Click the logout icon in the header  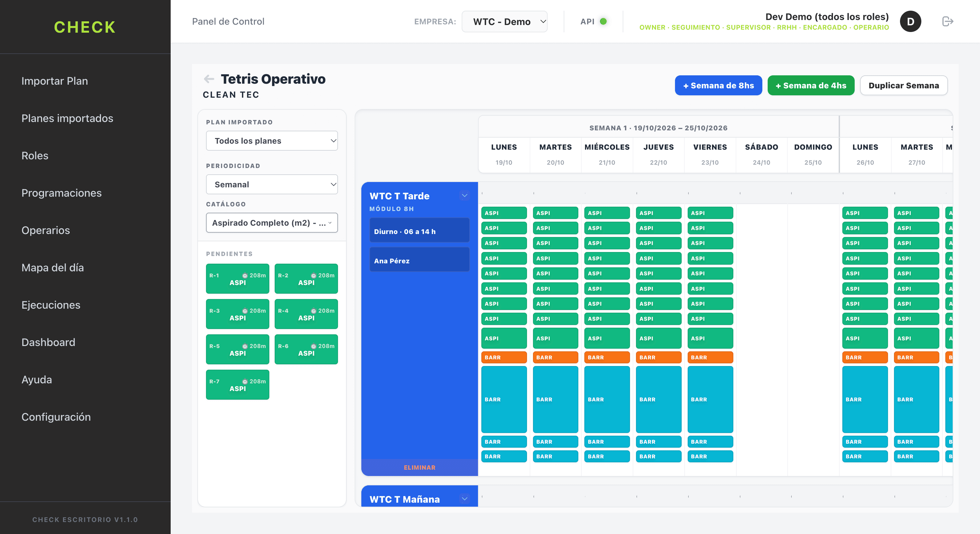pyautogui.click(x=947, y=21)
